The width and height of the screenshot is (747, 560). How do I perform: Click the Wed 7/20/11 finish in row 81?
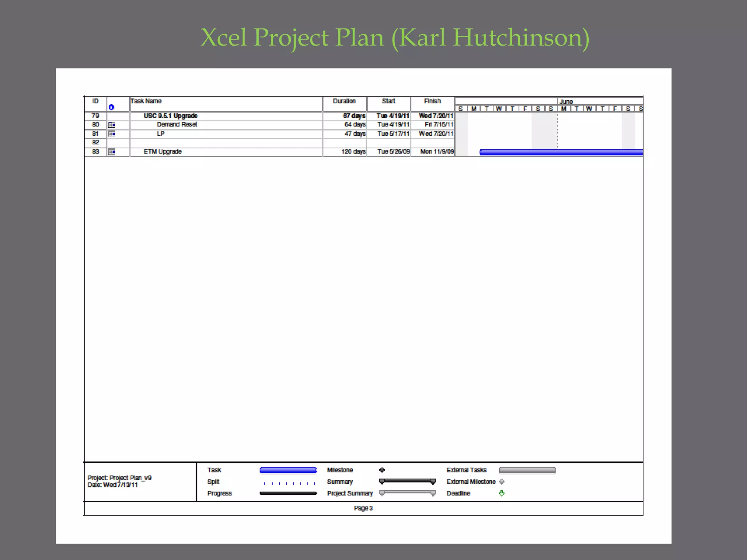click(436, 134)
